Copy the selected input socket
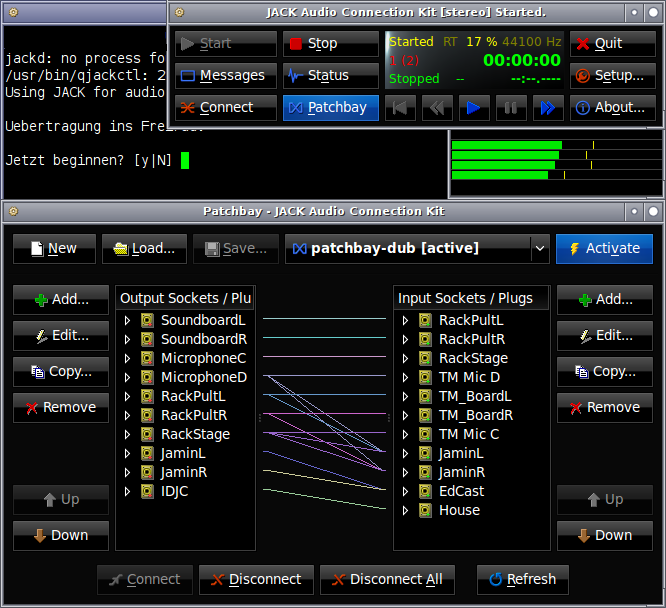Image resolution: width=666 pixels, height=608 pixels. pos(605,372)
